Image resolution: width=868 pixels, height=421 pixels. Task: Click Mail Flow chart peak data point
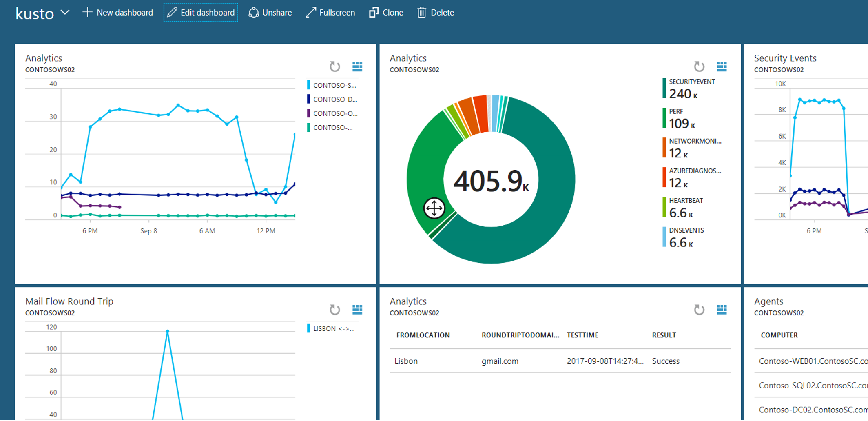tap(167, 331)
